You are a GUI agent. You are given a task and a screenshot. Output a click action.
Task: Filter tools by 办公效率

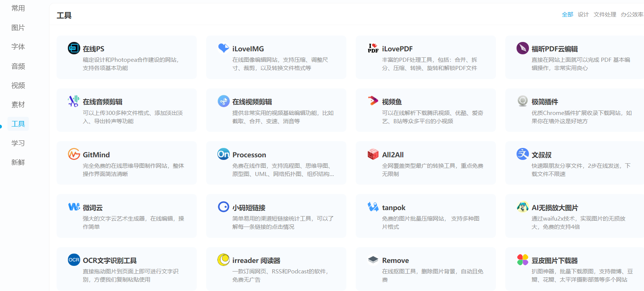[x=632, y=15]
